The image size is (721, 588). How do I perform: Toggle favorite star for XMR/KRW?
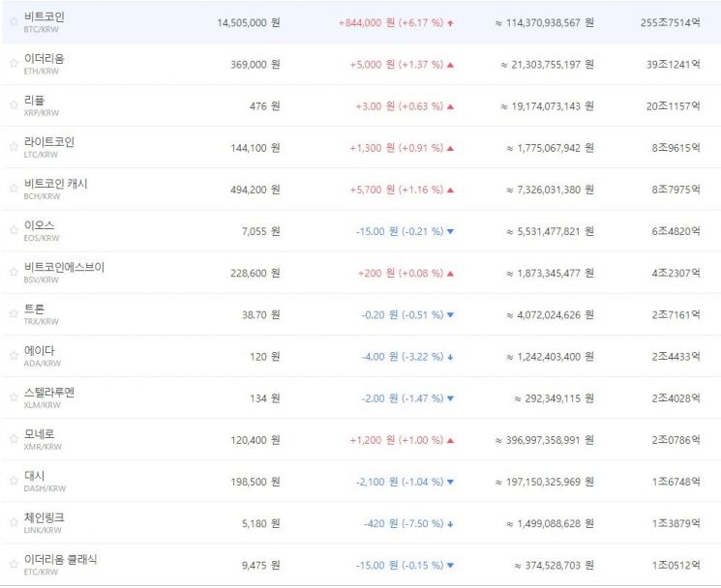[14, 439]
